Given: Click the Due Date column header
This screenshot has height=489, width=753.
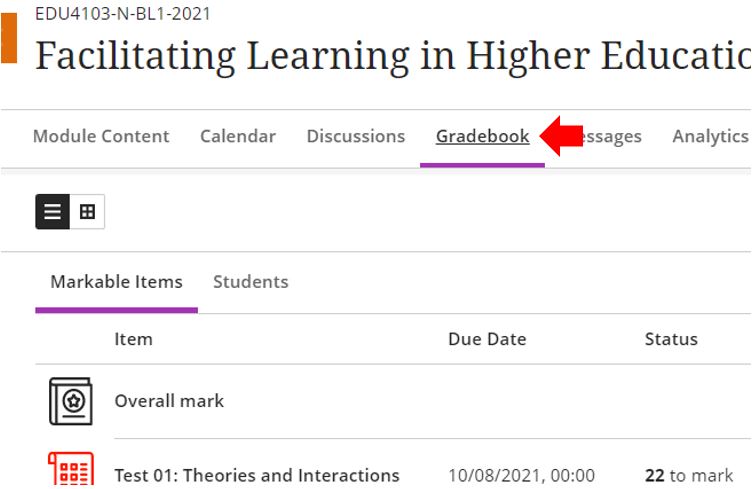Looking at the screenshot, I should tap(487, 340).
